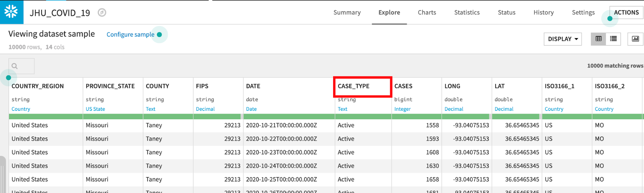Click the green validity bar under DATE

(288, 116)
